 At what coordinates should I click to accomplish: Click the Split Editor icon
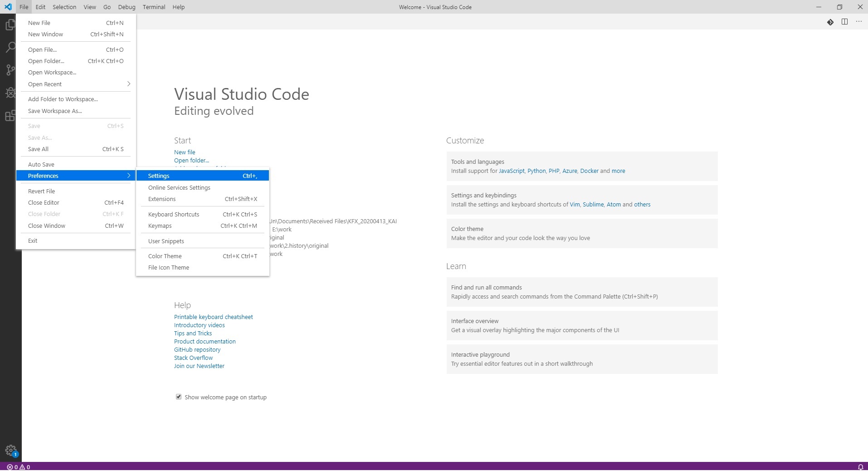pos(844,22)
